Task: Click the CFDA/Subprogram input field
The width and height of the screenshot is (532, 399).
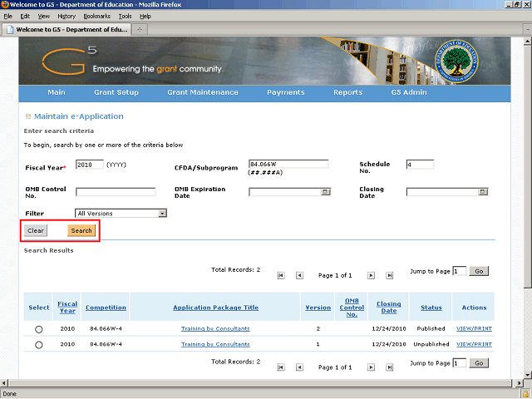Action: point(288,165)
